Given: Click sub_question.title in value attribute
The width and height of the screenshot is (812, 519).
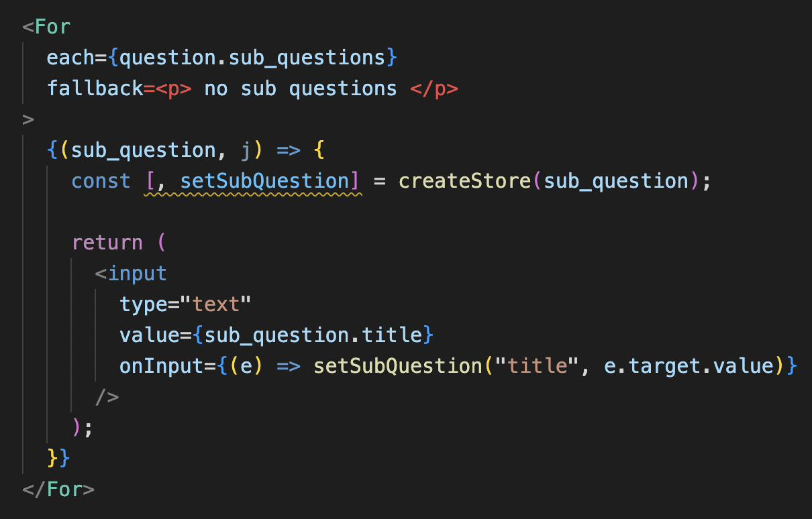Looking at the screenshot, I should click(x=313, y=335).
